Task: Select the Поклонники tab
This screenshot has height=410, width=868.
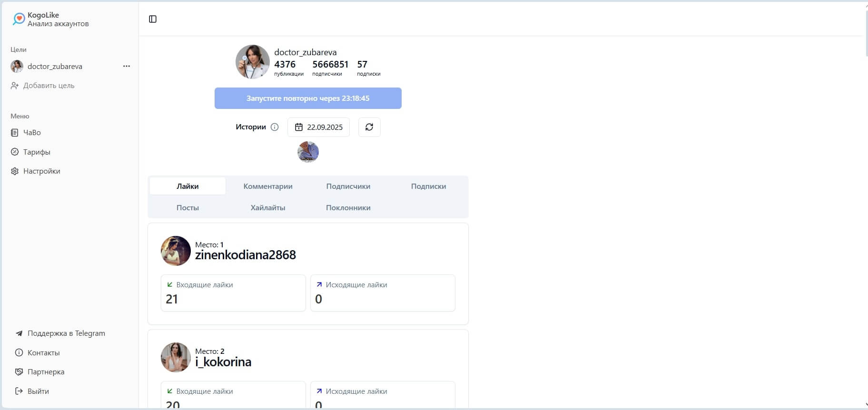Action: (x=348, y=207)
